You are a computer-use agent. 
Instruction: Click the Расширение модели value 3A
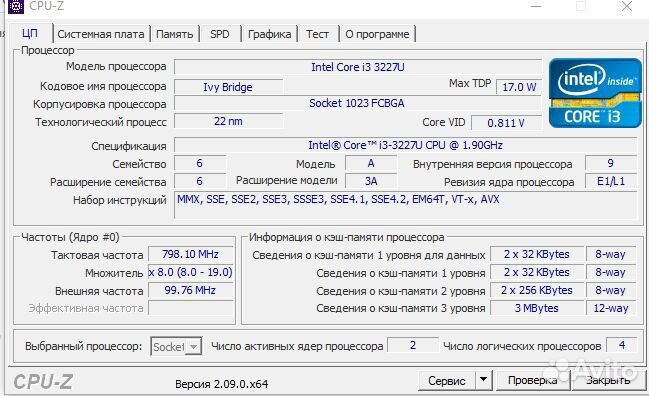[x=371, y=181]
